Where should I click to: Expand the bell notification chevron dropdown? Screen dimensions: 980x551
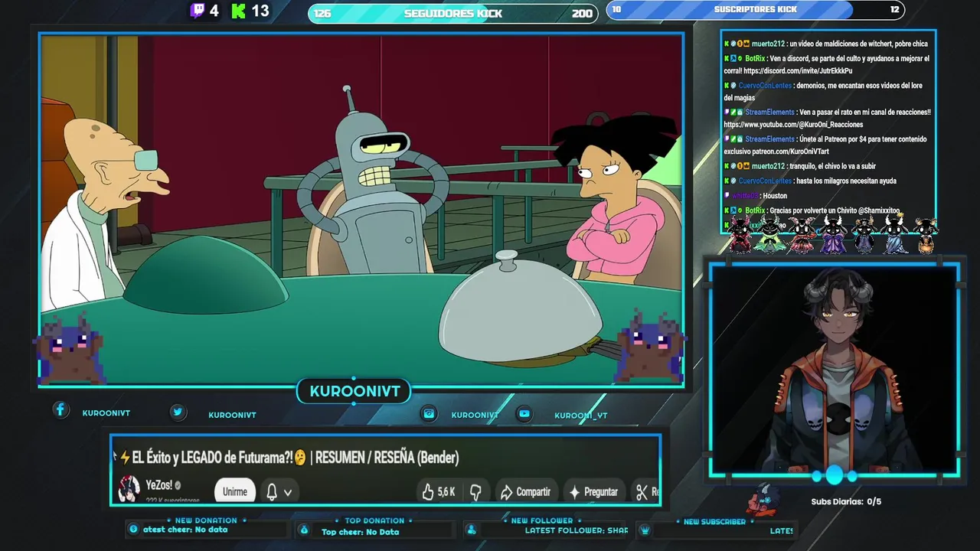[x=288, y=493]
